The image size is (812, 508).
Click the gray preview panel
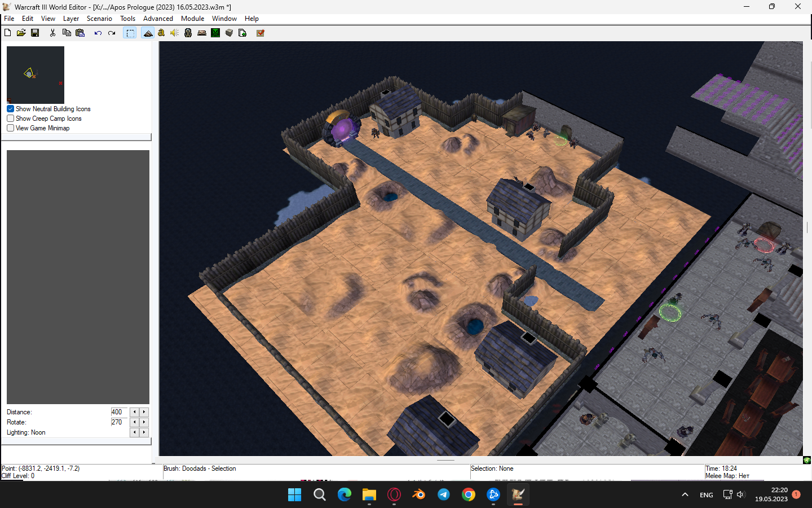tap(78, 277)
